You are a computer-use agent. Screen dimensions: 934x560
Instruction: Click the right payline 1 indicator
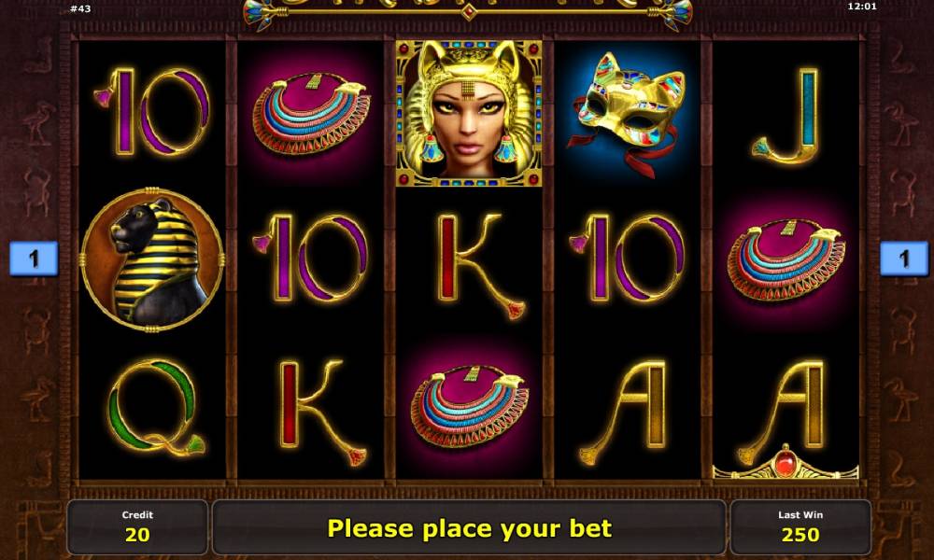[904, 259]
